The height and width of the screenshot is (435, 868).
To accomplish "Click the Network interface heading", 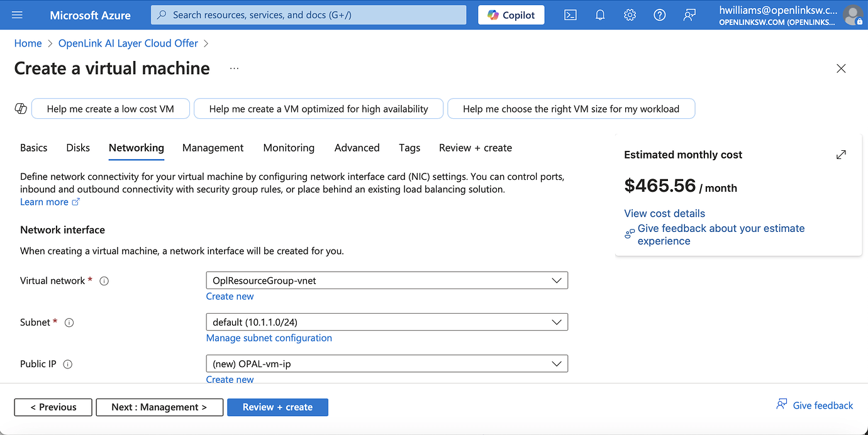I will point(62,229).
